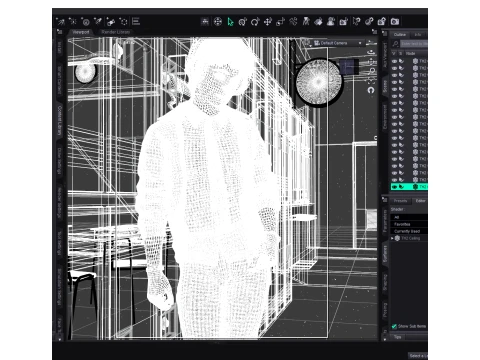Open the Surfaces pane options menu icon
The width and height of the screenshot is (480, 360).
pyautogui.click(x=384, y=200)
